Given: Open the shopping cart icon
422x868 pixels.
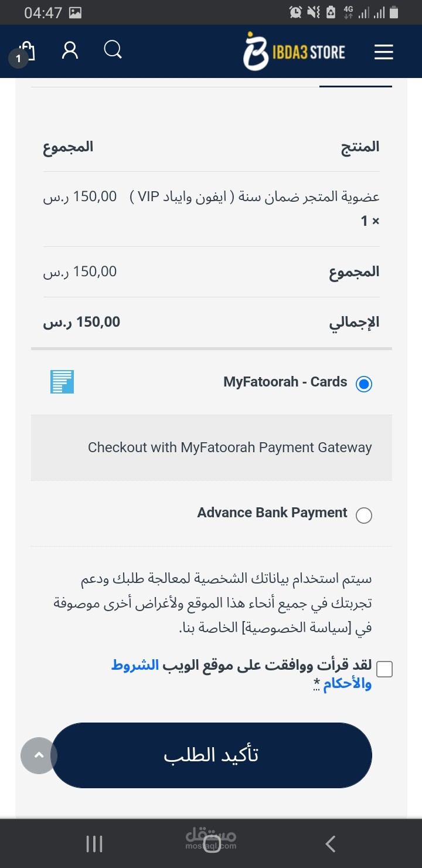Looking at the screenshot, I should pyautogui.click(x=28, y=51).
